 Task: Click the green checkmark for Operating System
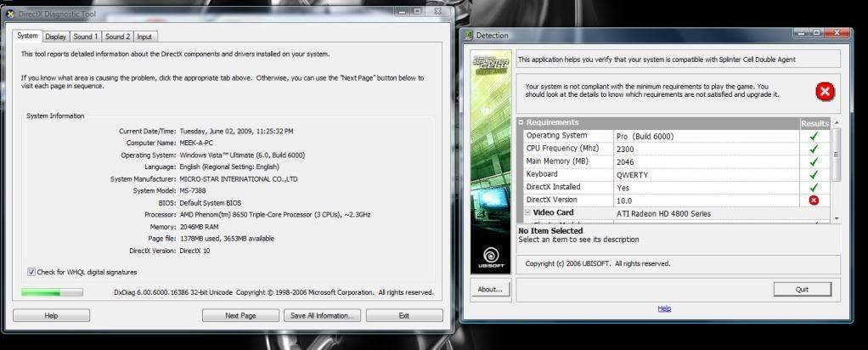(x=814, y=136)
